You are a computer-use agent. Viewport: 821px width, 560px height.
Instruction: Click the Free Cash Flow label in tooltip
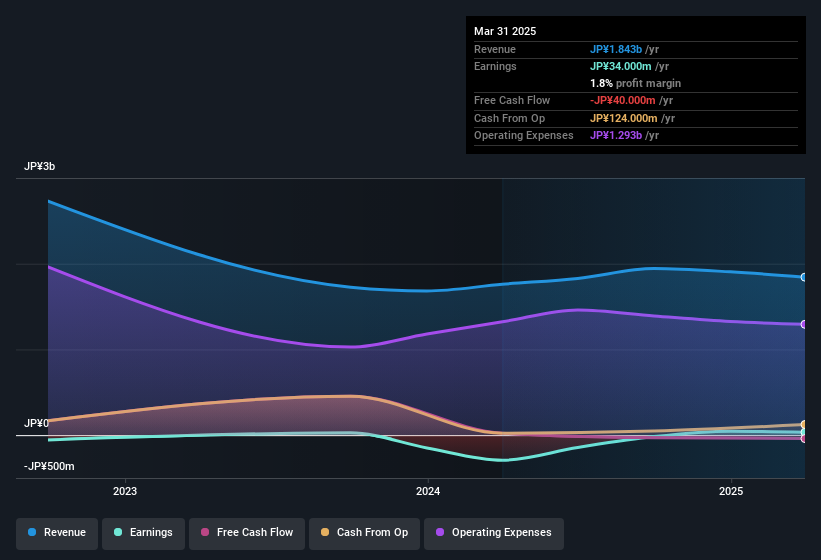(512, 100)
